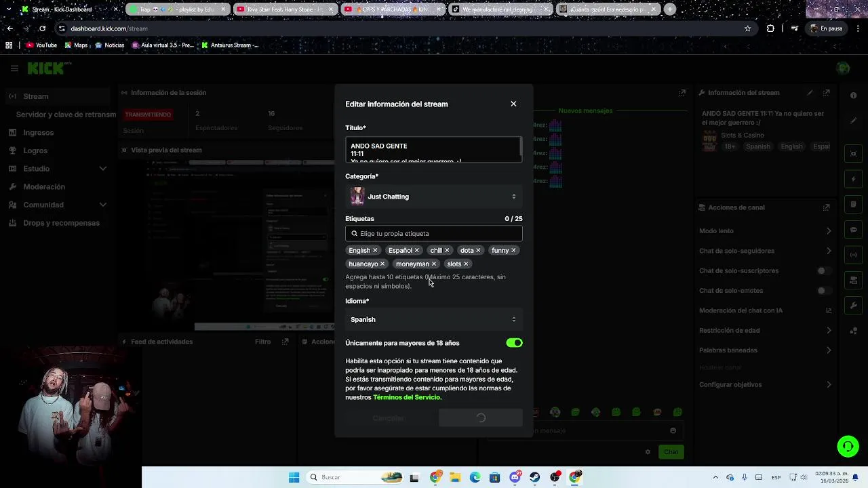This screenshot has height=488, width=868.
Task: Remove the slots tag
Action: [466, 264]
